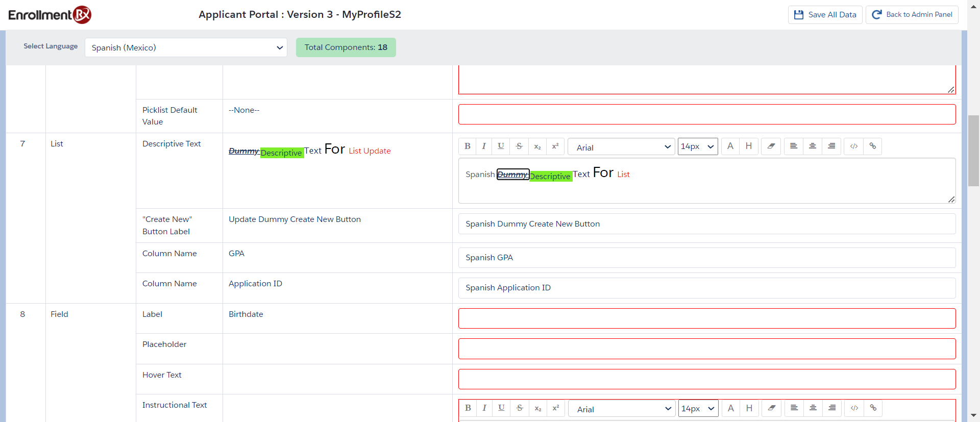Open font color picker in Descriptive Text toolbar
The height and width of the screenshot is (422, 980).
click(730, 146)
